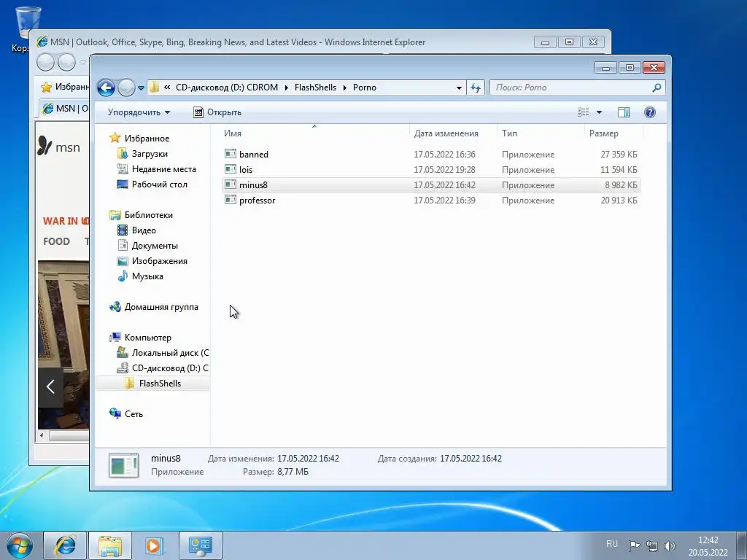This screenshot has width=747, height=560.
Task: Open Недавние места
Action: (164, 169)
